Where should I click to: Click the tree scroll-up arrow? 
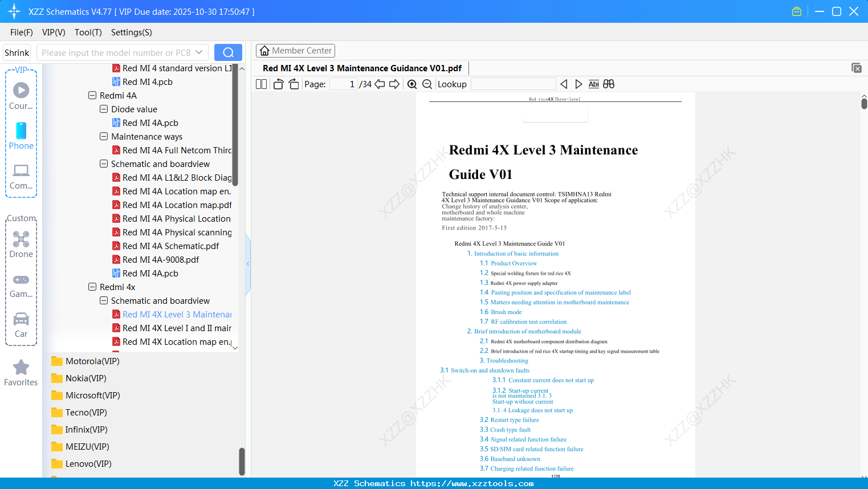click(242, 68)
